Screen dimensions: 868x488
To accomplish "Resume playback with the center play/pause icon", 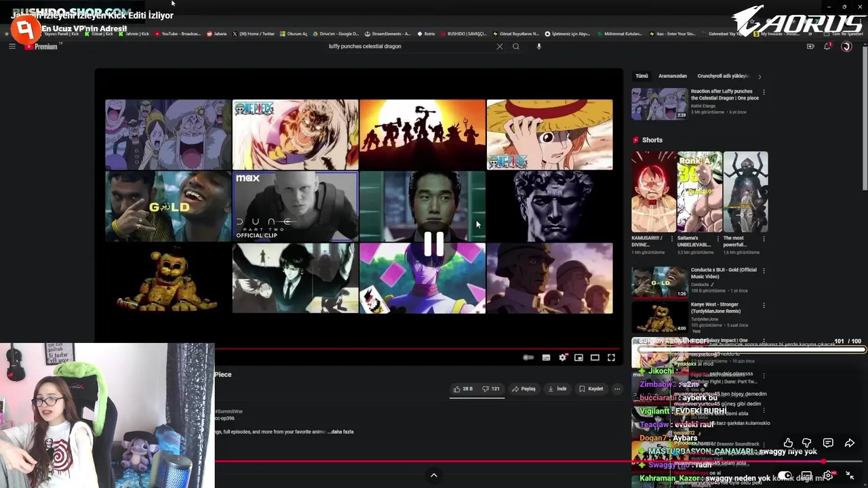I will click(434, 244).
